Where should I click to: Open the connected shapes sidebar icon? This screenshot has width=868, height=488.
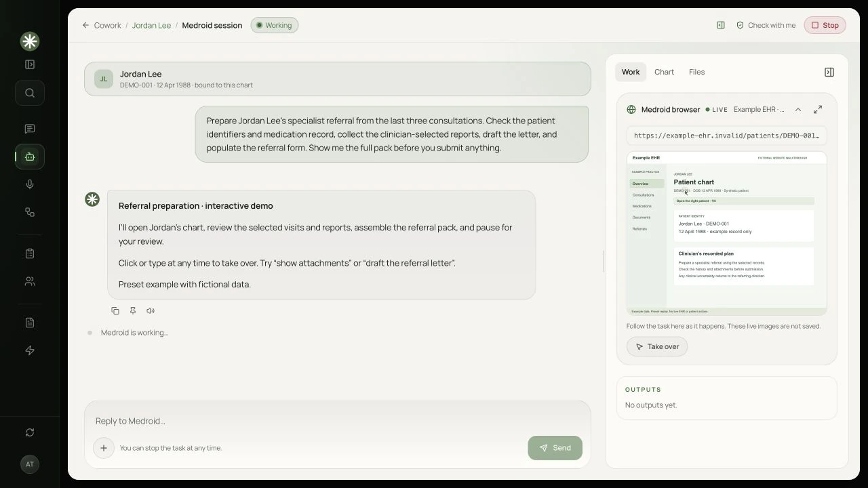(x=30, y=212)
